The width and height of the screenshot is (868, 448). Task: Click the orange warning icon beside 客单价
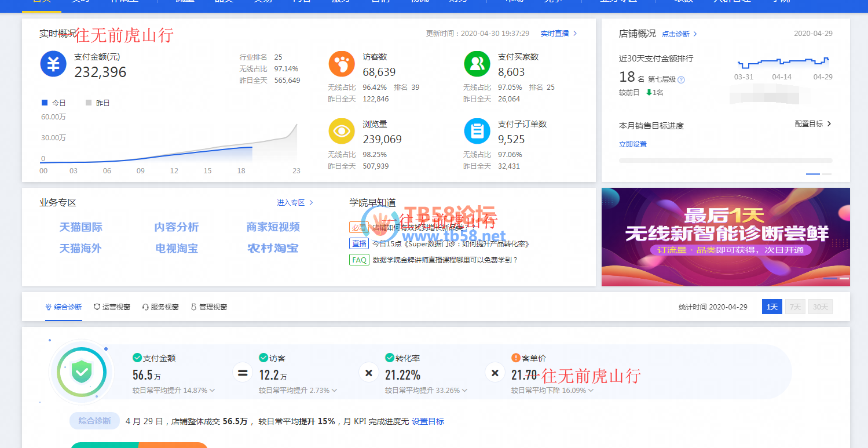(x=516, y=358)
